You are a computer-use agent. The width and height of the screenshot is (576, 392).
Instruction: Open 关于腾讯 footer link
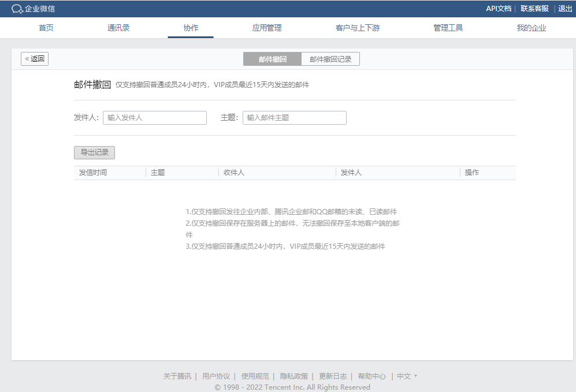[177, 376]
